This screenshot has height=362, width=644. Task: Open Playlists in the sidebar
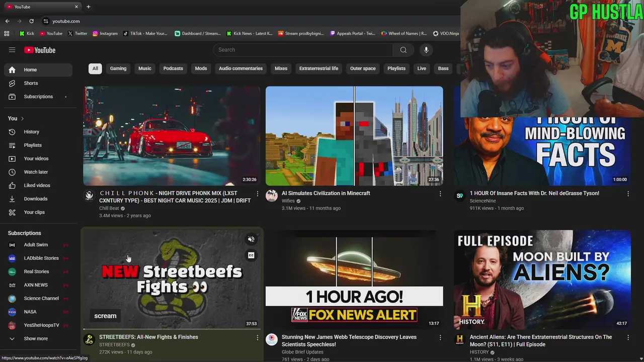tap(38, 145)
